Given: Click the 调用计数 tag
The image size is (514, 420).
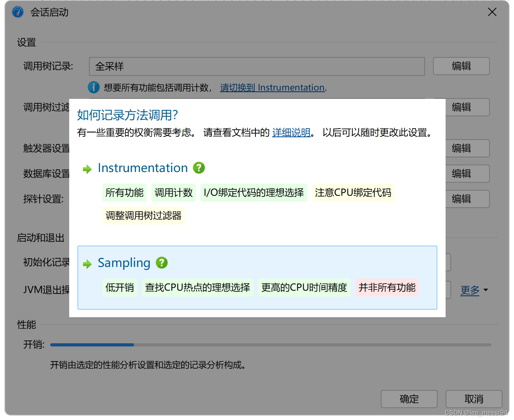Looking at the screenshot, I should 174,193.
